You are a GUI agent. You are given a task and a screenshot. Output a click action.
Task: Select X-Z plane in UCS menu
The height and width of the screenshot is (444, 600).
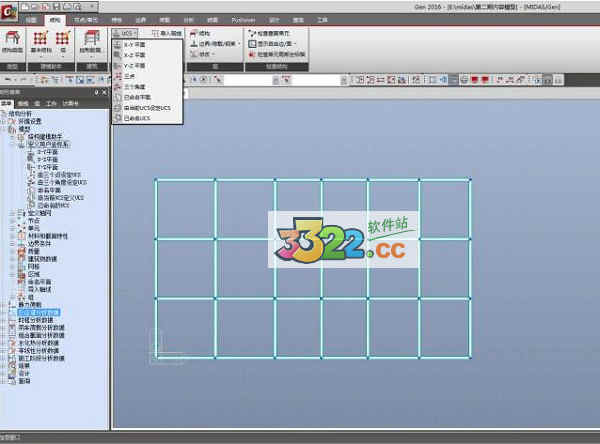pos(134,55)
